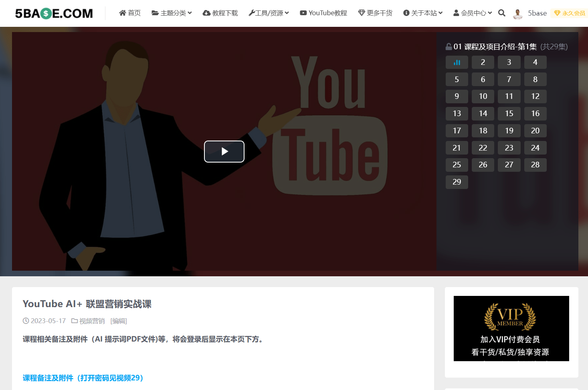Expand 会员中心 dropdown

[473, 13]
